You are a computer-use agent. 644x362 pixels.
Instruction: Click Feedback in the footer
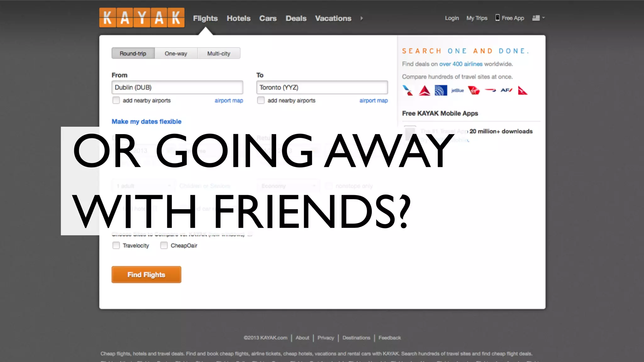pyautogui.click(x=390, y=338)
